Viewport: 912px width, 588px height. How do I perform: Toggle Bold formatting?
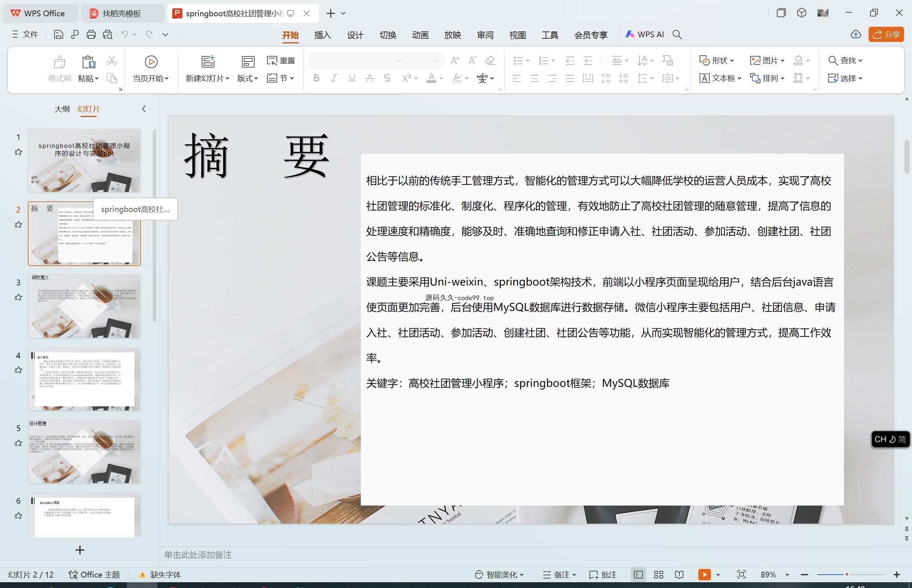click(x=316, y=78)
